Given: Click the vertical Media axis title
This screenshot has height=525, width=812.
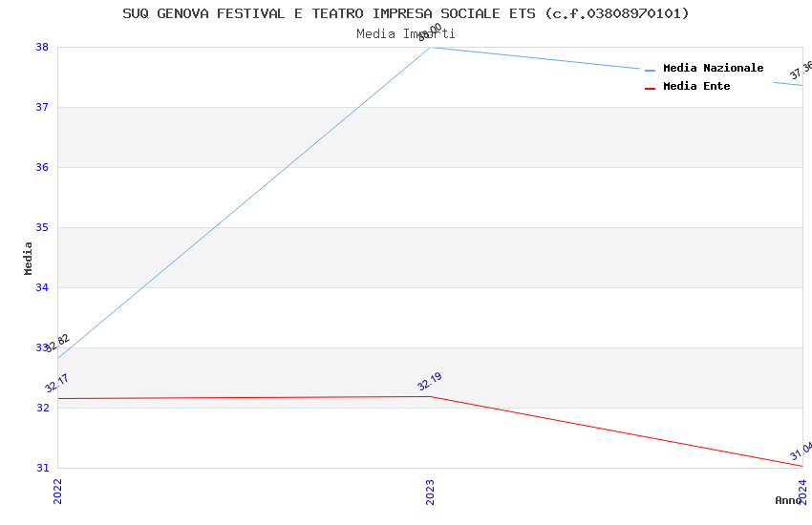Looking at the screenshot, I should tap(28, 258).
